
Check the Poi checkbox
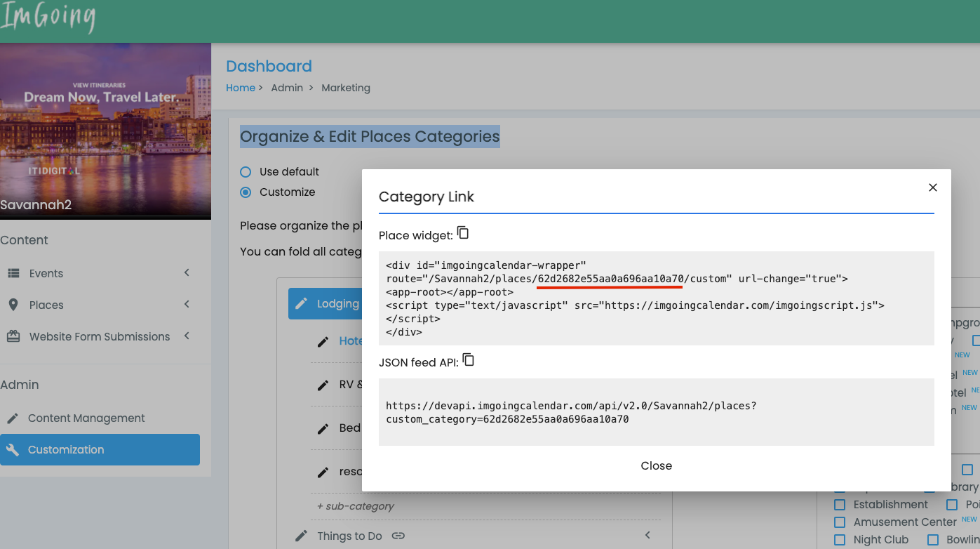tap(952, 505)
